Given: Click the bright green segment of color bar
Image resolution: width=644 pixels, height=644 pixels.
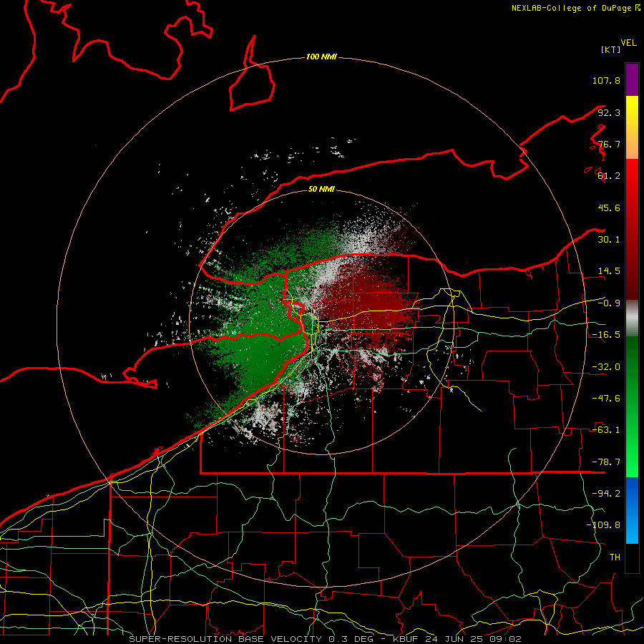Looking at the screenshot, I should [x=632, y=406].
